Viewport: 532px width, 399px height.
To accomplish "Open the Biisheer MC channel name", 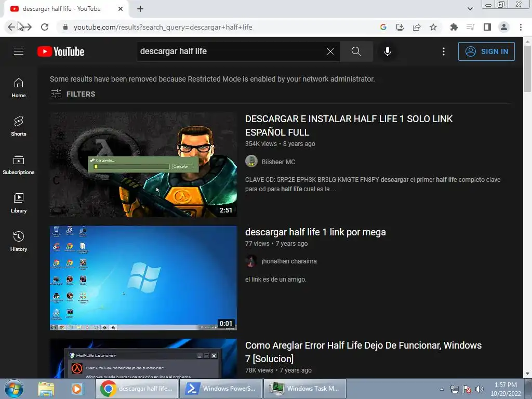I will click(278, 162).
